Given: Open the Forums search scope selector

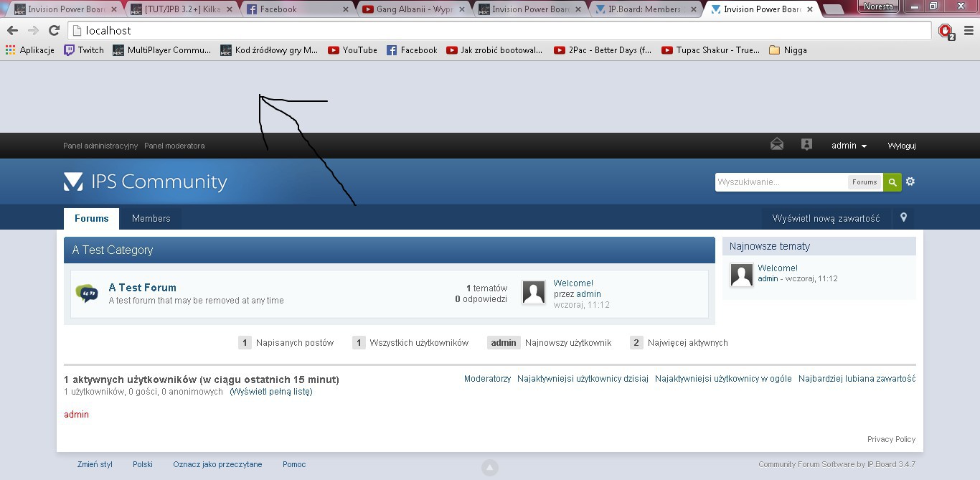Looking at the screenshot, I should point(864,182).
